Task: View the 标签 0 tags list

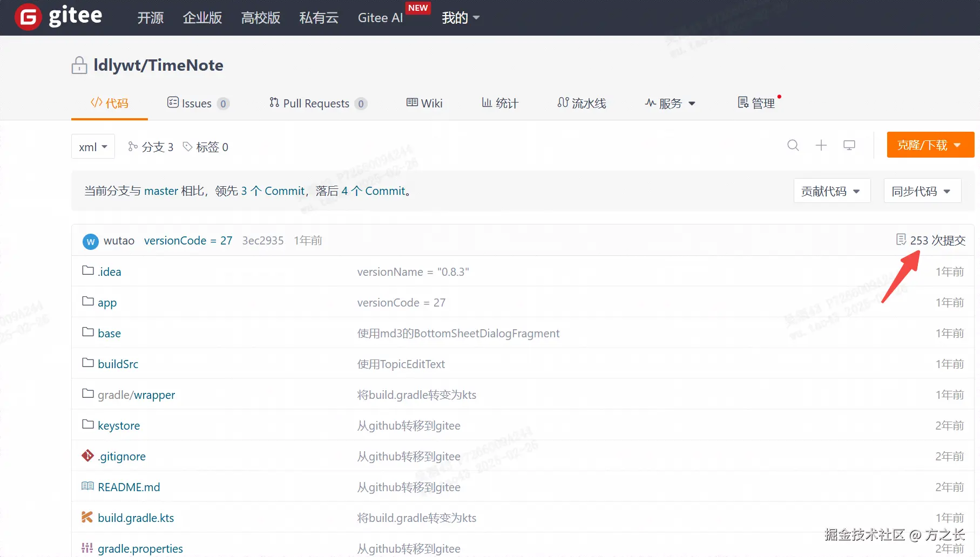Action: coord(205,147)
